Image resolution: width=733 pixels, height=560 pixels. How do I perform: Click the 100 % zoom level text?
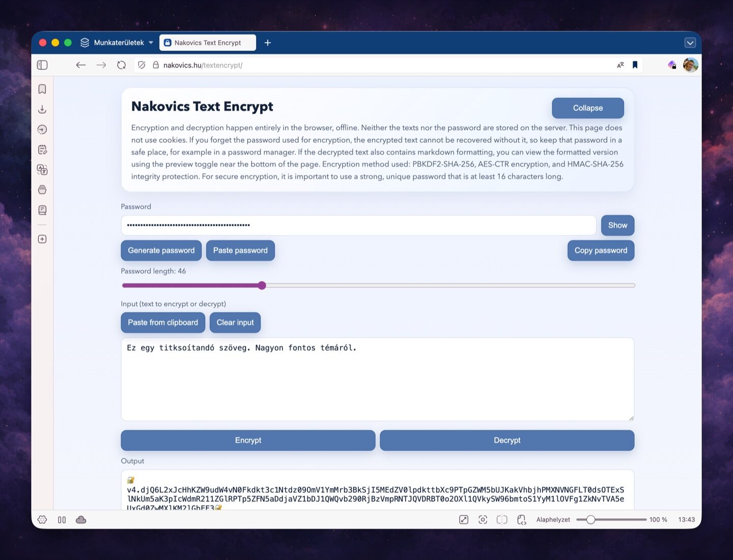coord(658,520)
